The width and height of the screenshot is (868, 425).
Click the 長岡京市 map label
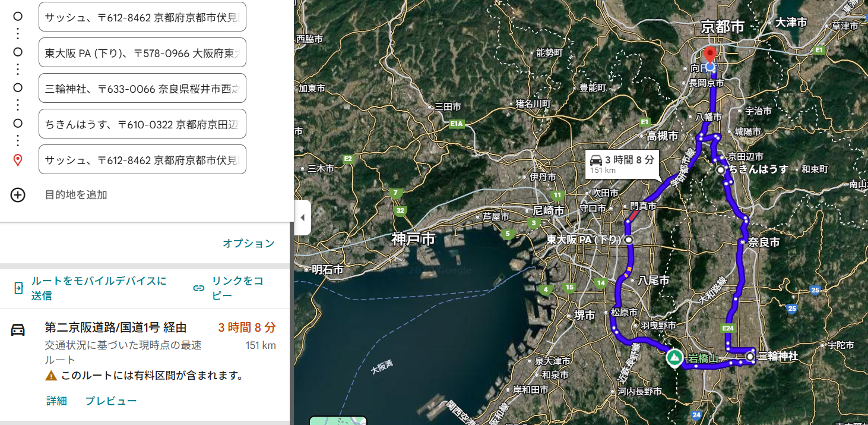click(x=707, y=83)
